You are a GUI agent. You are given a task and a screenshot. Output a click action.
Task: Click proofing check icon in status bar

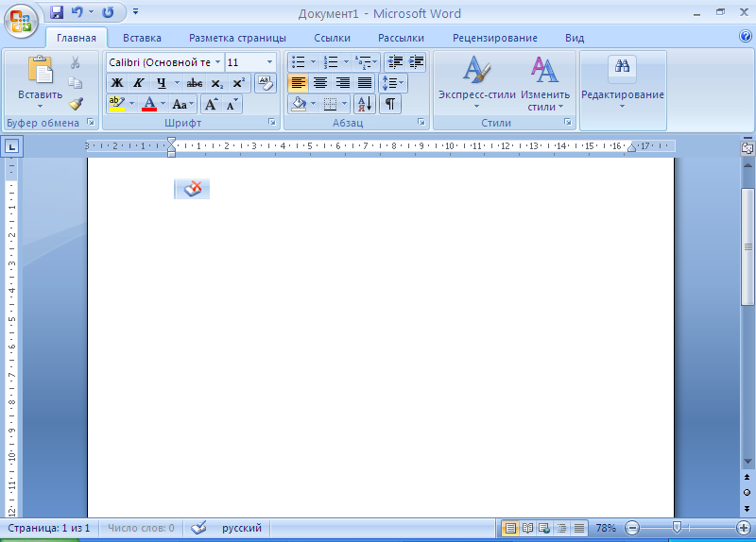198,528
